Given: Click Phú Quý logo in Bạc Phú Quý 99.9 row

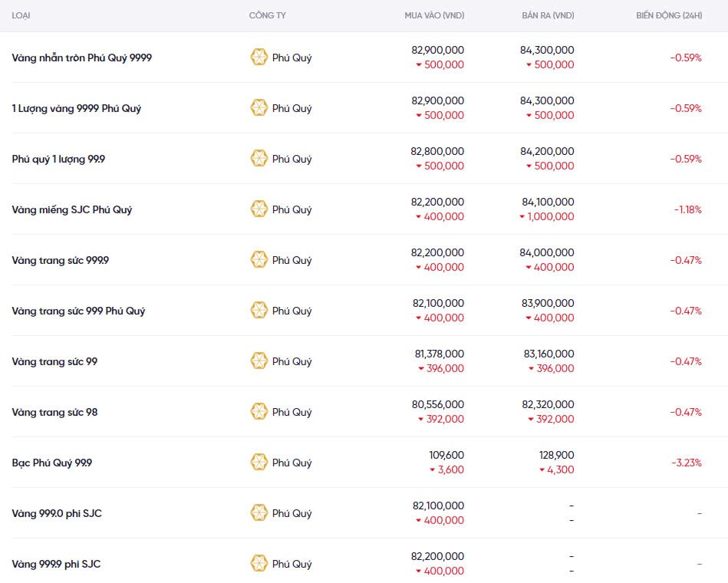Looking at the screenshot, I should pos(259,463).
